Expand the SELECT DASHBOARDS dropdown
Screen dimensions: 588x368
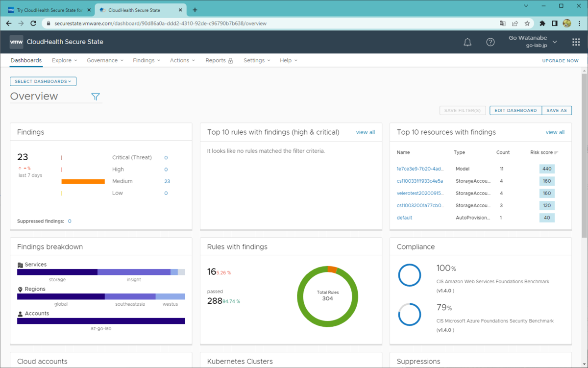43,81
